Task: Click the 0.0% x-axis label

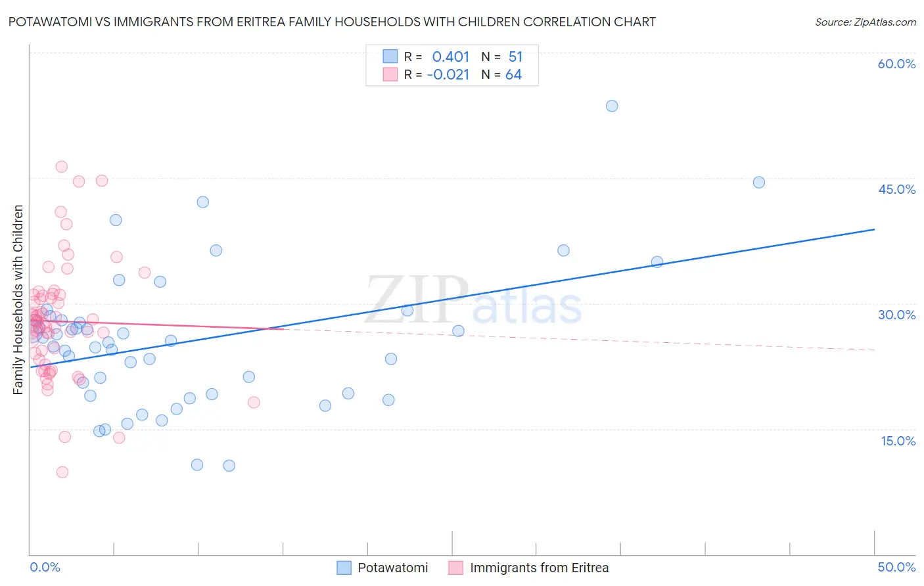Action: tap(45, 567)
